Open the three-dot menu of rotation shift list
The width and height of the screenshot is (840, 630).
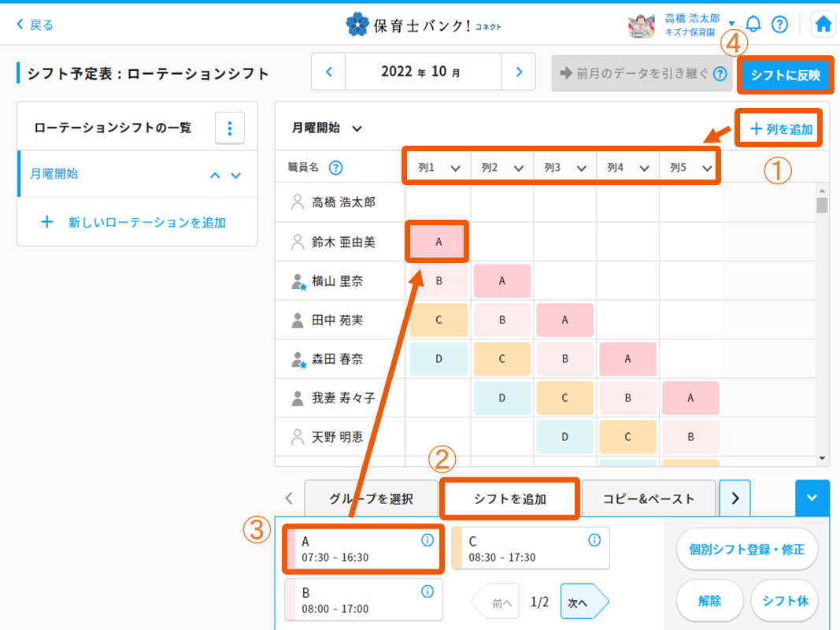pyautogui.click(x=230, y=128)
